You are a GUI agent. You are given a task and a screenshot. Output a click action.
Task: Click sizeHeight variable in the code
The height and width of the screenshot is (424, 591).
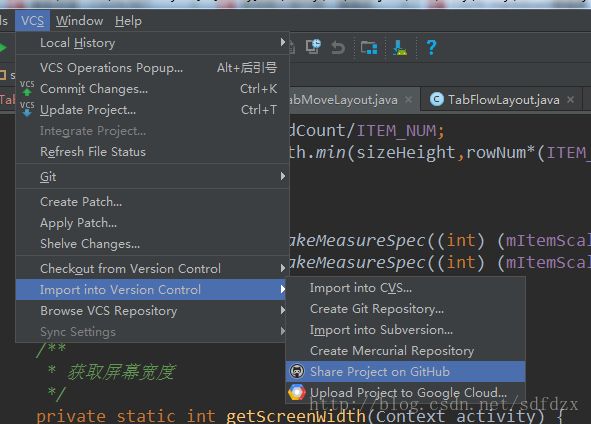[x=406, y=153]
